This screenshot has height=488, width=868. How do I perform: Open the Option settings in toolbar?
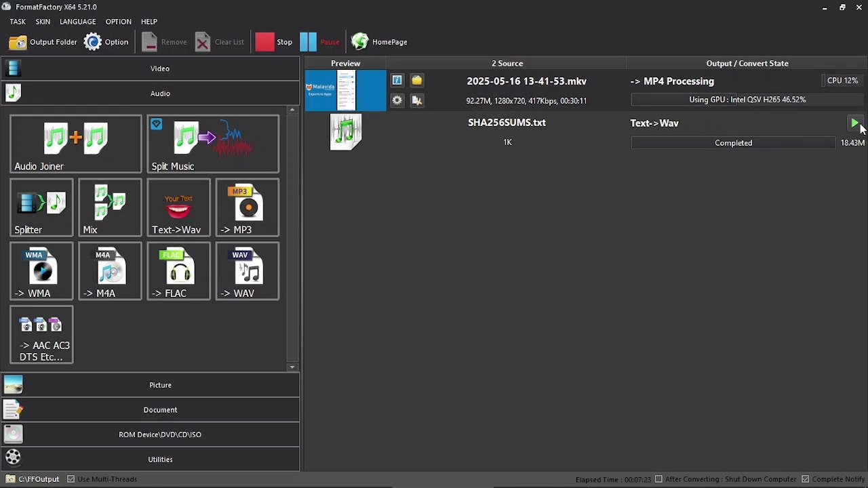pyautogui.click(x=106, y=42)
